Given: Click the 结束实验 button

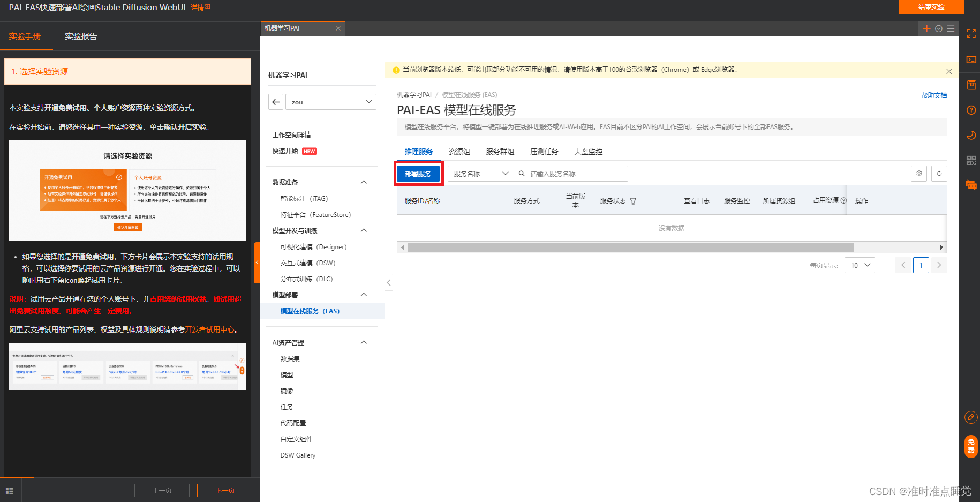Looking at the screenshot, I should point(931,7).
